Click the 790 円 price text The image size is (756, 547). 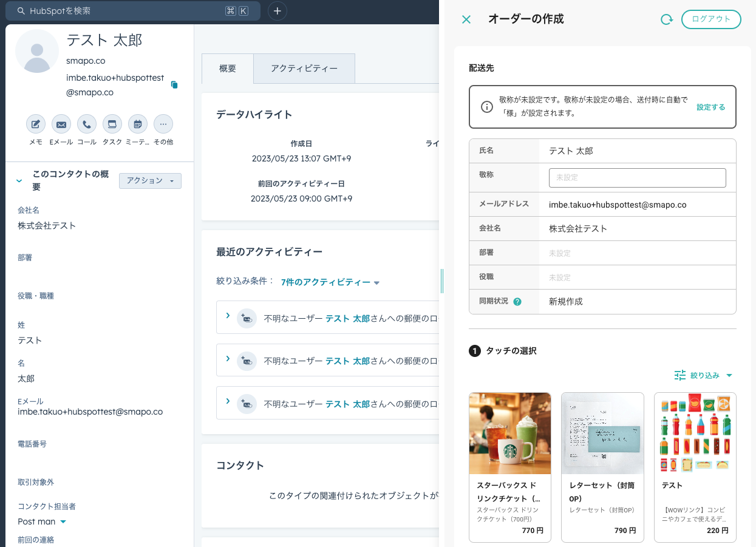[625, 531]
